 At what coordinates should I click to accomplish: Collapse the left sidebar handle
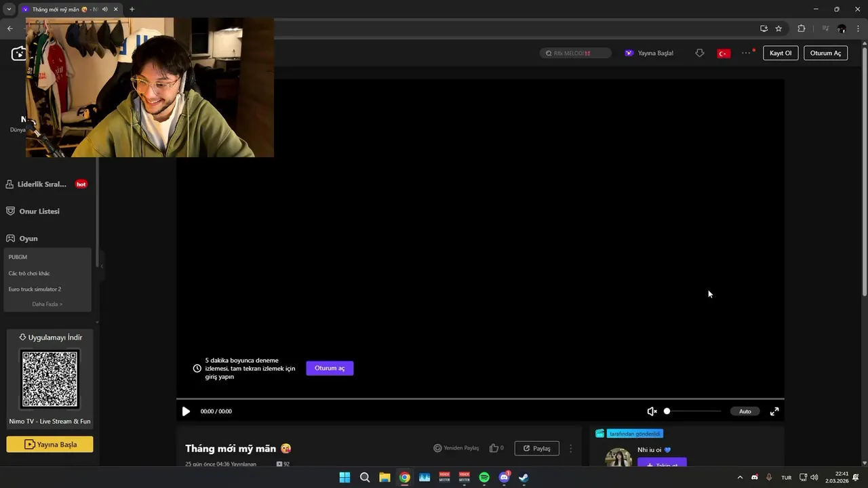[x=102, y=266]
